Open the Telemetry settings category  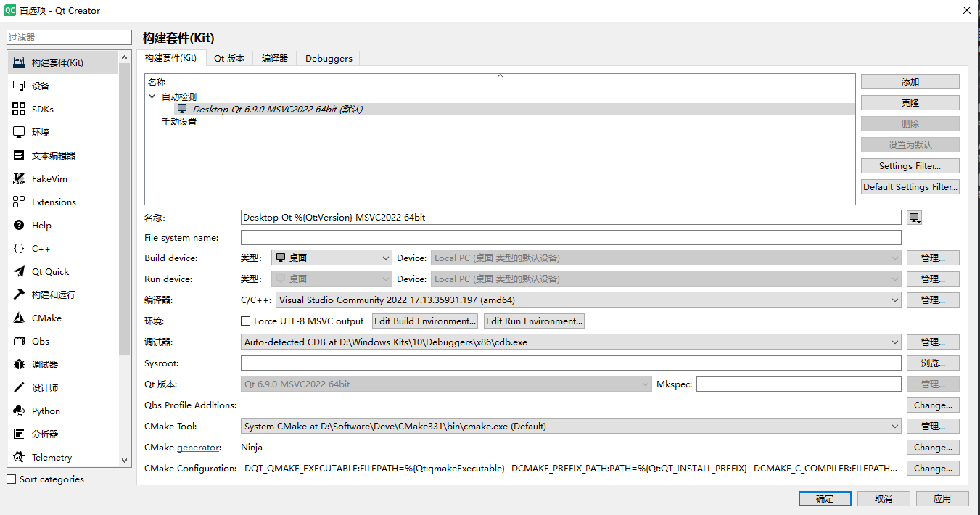click(63, 457)
